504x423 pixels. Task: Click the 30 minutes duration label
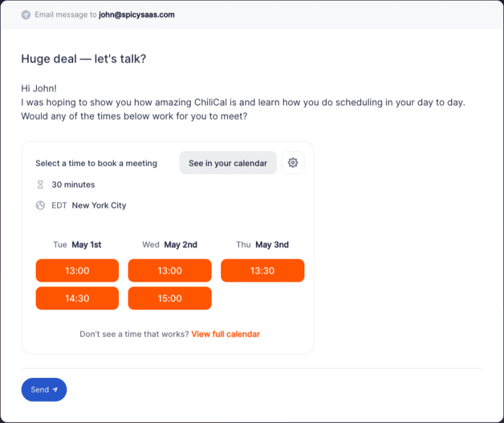[73, 184]
